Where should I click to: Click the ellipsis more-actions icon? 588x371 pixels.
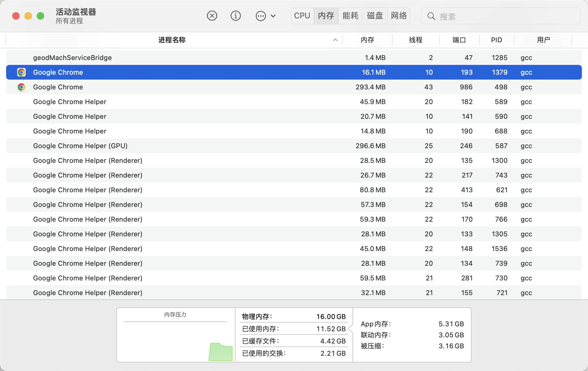coord(261,16)
